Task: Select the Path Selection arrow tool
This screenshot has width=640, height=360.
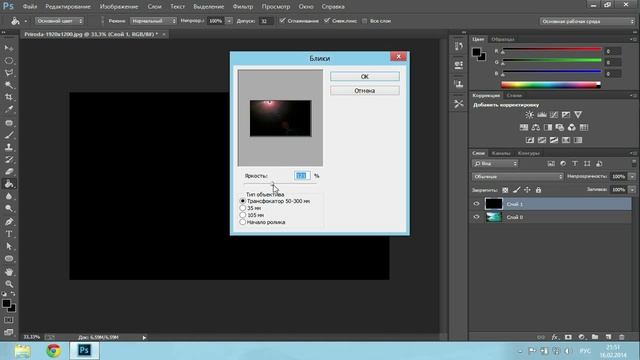Action: (9, 246)
